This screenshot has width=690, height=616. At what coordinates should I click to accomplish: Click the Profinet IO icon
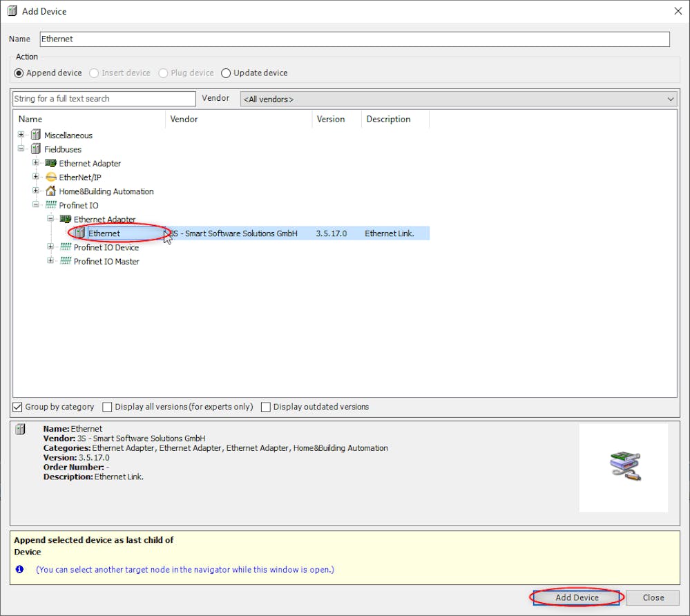(51, 204)
